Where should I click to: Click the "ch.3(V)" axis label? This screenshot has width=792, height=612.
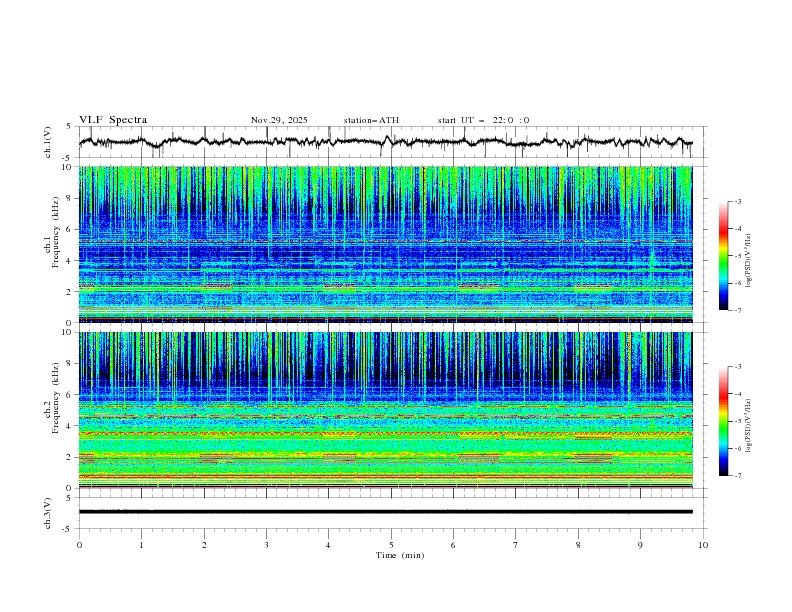coord(48,513)
